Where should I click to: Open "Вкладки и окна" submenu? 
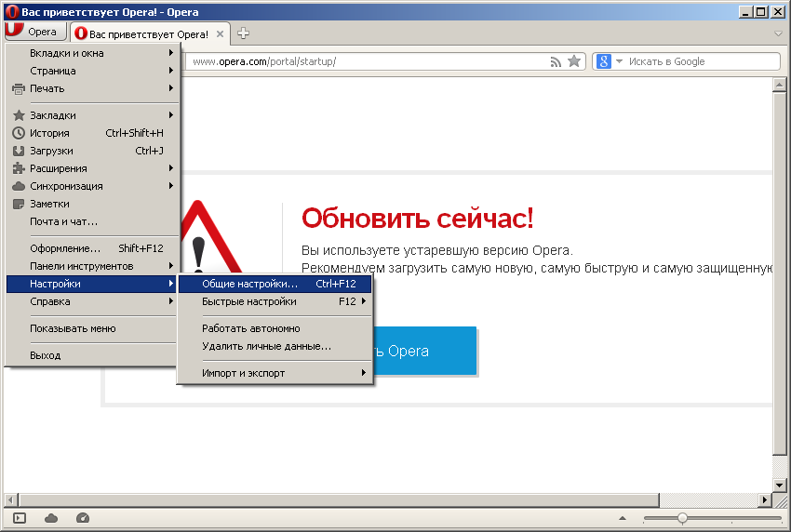click(92, 53)
